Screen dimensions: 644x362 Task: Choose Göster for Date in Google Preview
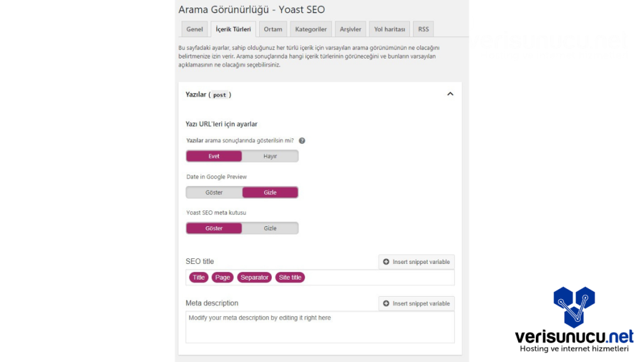pos(214,192)
